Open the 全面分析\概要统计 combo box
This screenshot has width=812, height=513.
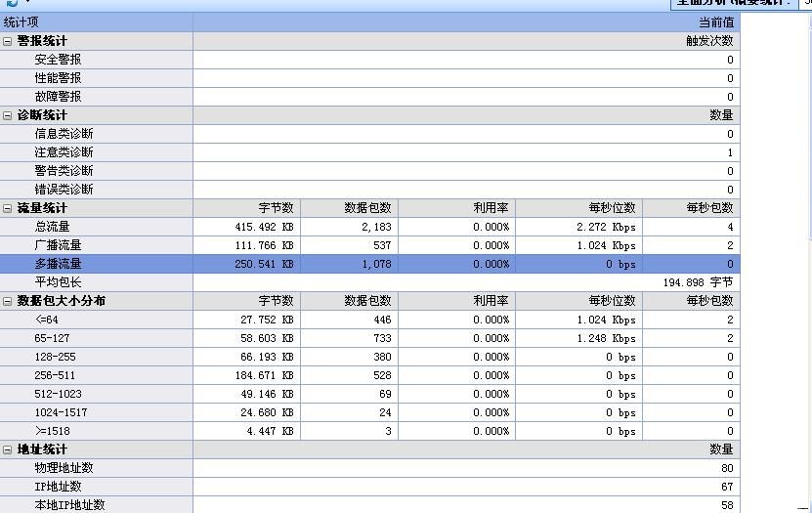tap(804, 3)
